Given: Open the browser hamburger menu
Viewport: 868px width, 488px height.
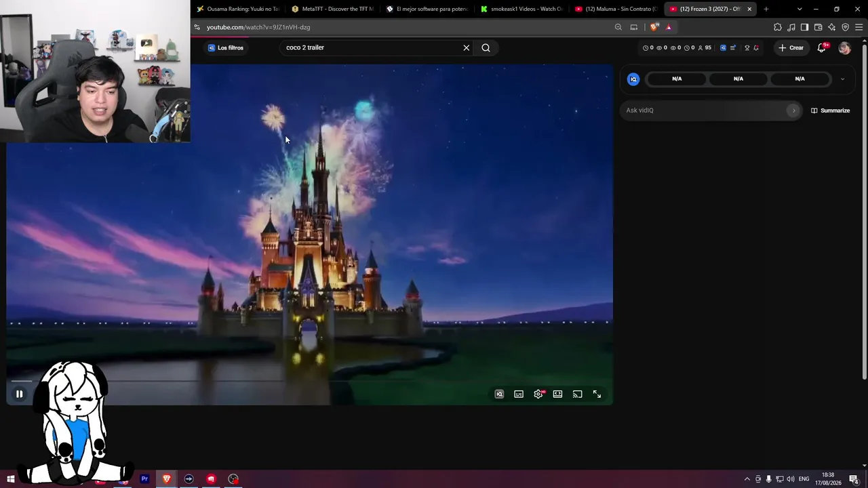Looking at the screenshot, I should coord(859,27).
